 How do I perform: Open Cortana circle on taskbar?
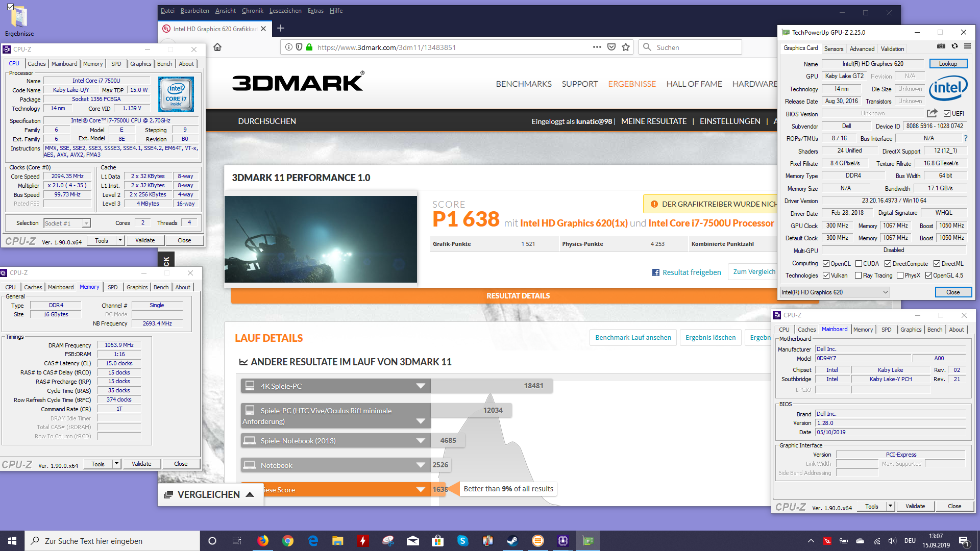click(212, 541)
